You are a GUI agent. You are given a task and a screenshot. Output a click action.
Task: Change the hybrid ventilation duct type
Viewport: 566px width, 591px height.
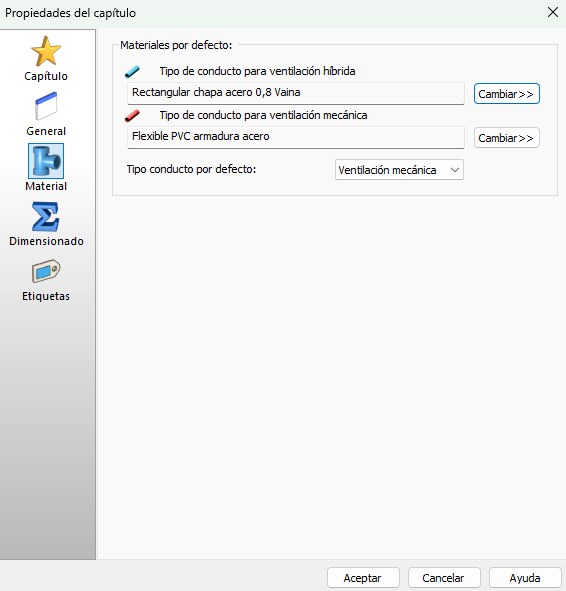point(507,94)
